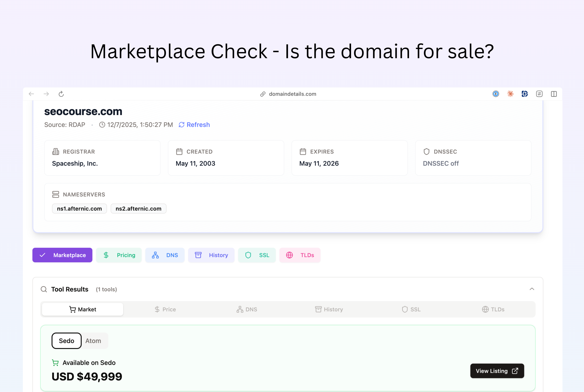
Task: Click the blue globe extension icon
Action: click(524, 94)
